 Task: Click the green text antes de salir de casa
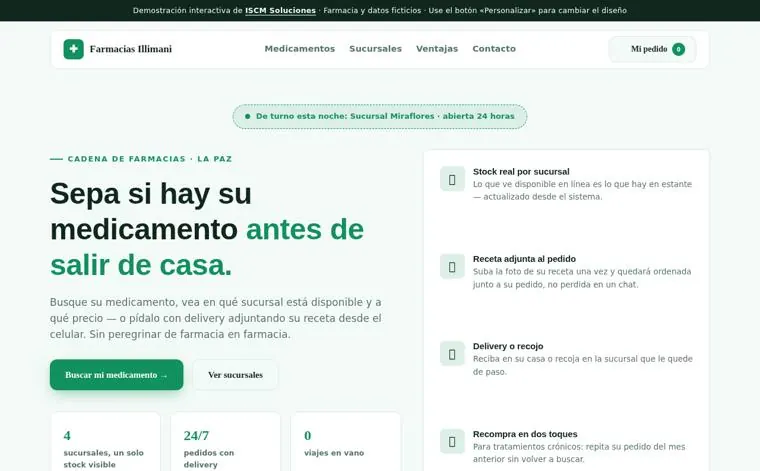pos(207,247)
